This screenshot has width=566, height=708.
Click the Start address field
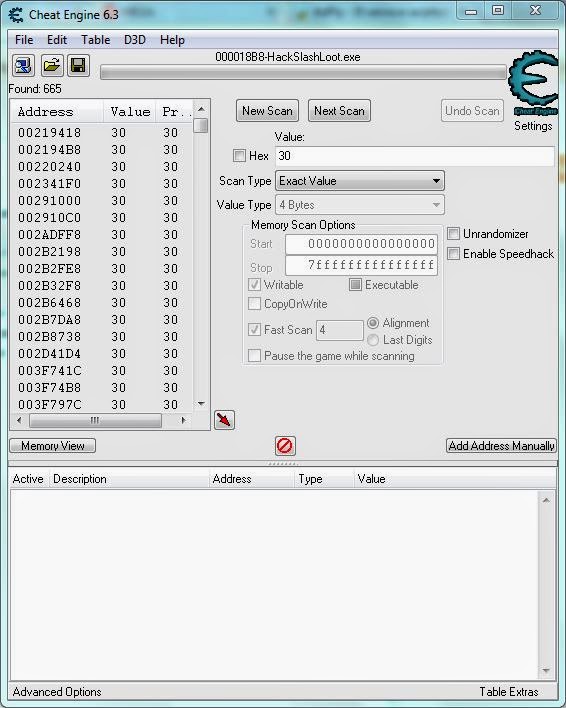pos(362,244)
